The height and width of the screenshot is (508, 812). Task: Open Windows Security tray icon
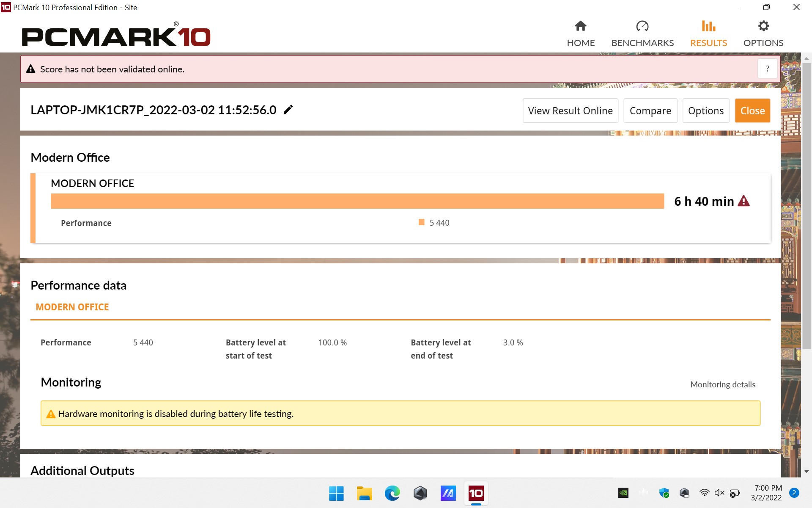point(664,493)
